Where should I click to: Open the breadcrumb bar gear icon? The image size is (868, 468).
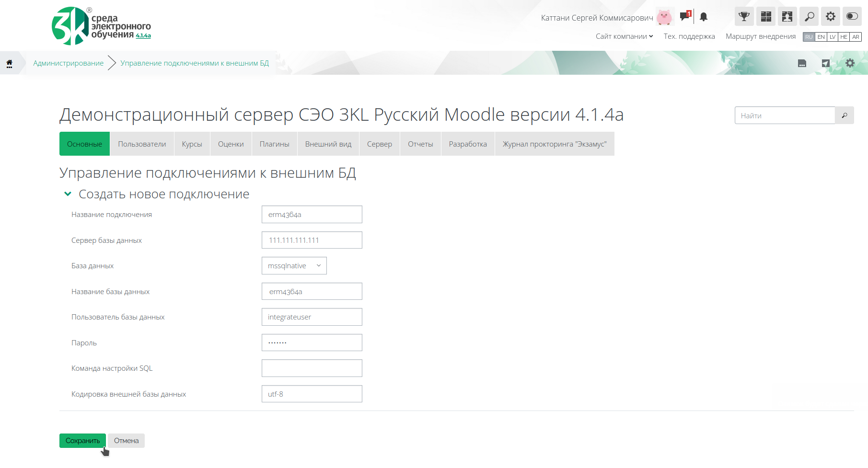click(850, 63)
